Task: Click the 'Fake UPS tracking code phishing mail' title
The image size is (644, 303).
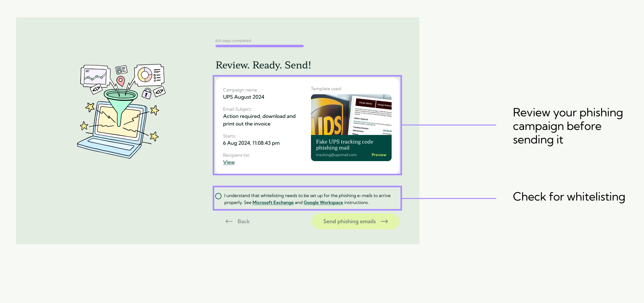Action: 345,145
